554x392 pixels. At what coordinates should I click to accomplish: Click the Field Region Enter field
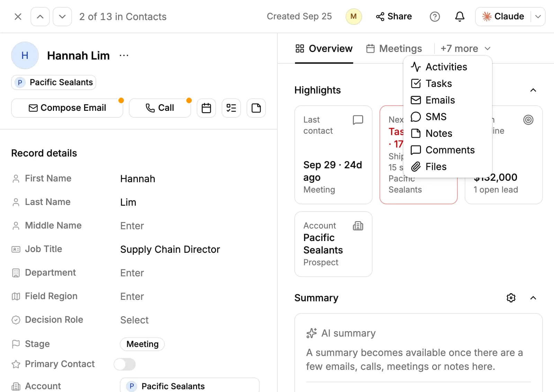pos(132,296)
